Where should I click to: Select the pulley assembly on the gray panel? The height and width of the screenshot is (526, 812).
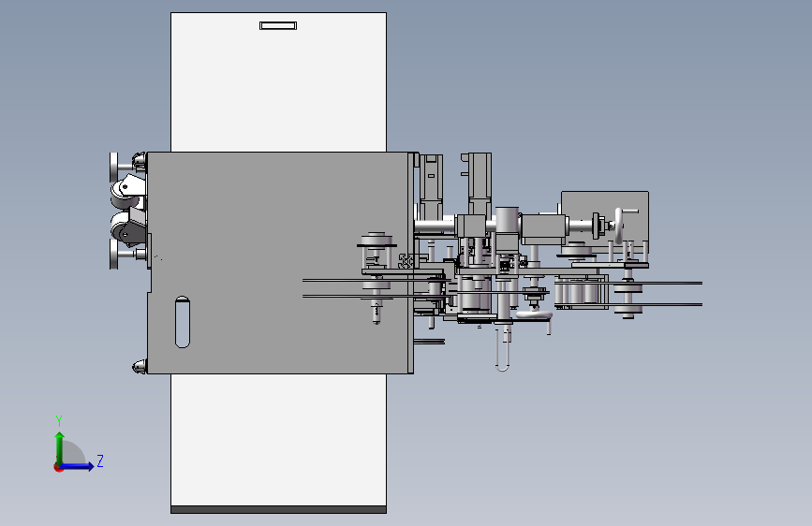click(376, 277)
